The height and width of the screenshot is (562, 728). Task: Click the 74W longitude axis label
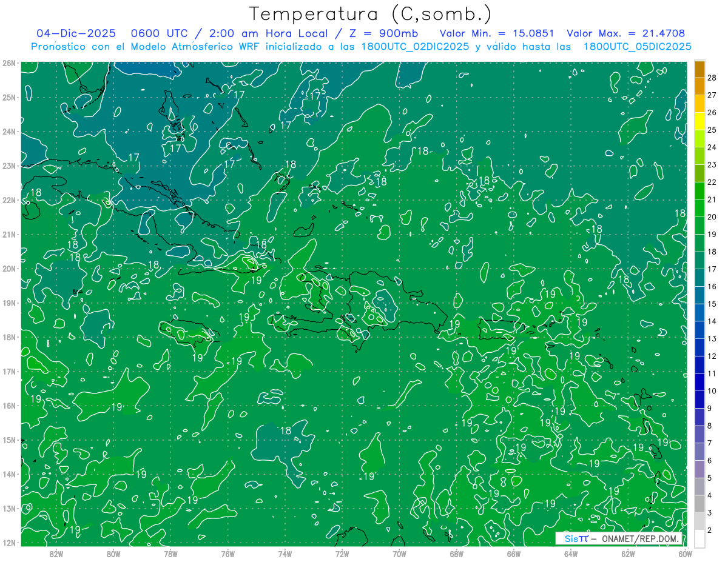click(285, 554)
